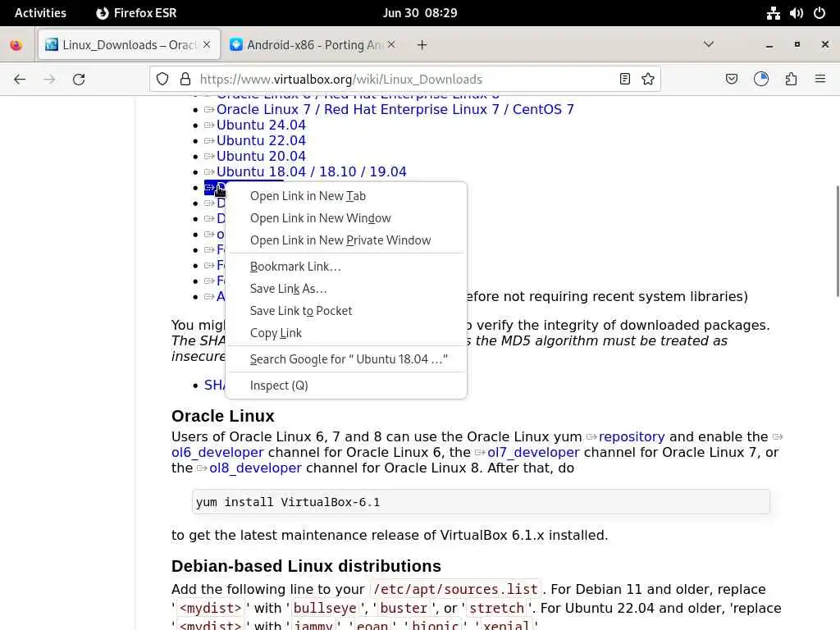Open the clock showing Jun 30 08:29
Viewport: 840px width, 630px height.
coord(420,13)
